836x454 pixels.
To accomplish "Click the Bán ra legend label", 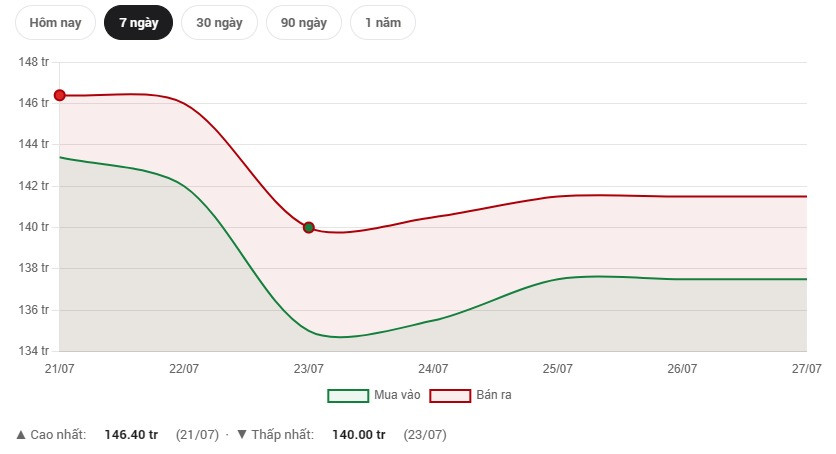I will pos(494,395).
